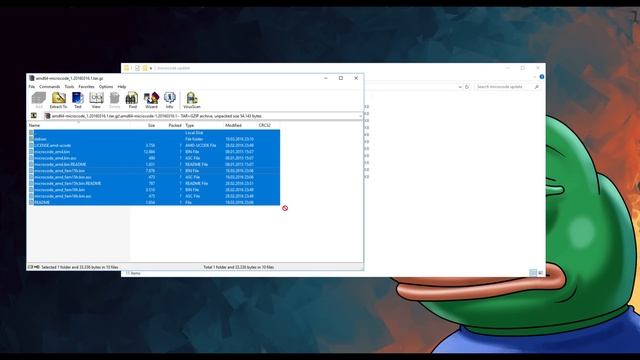
Task: Expand the WinRAR address bar dropdown
Action: (x=360, y=116)
